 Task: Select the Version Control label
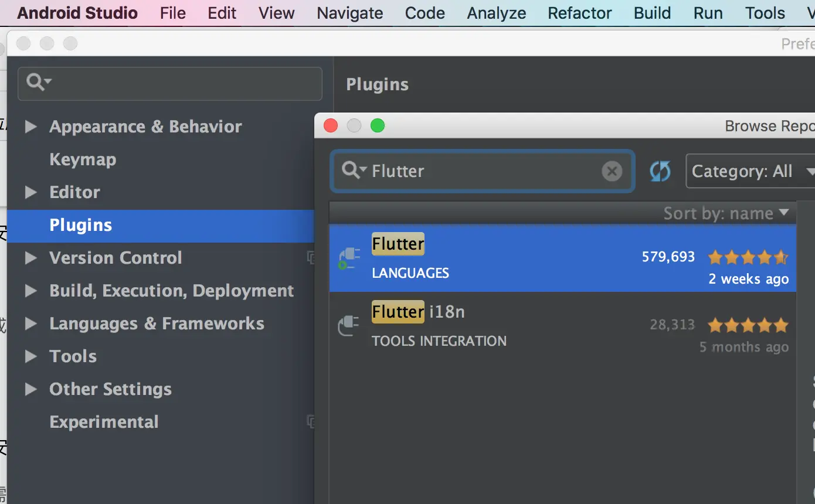pos(116,258)
